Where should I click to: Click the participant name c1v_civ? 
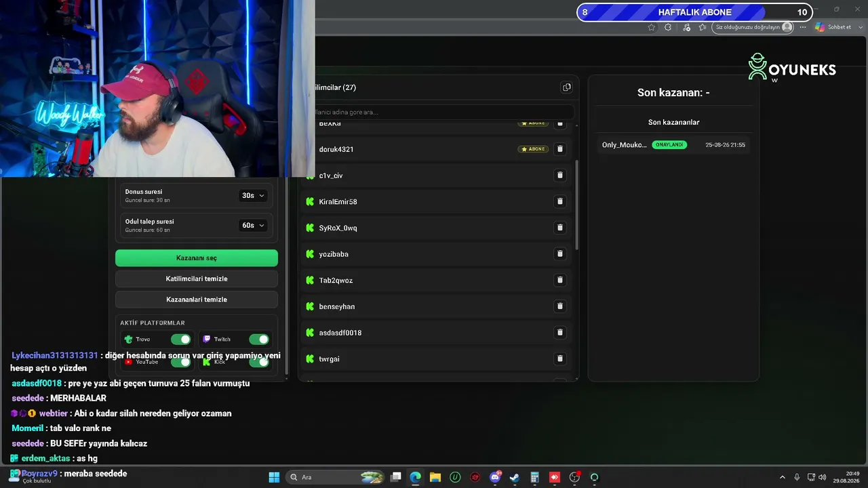(x=331, y=176)
